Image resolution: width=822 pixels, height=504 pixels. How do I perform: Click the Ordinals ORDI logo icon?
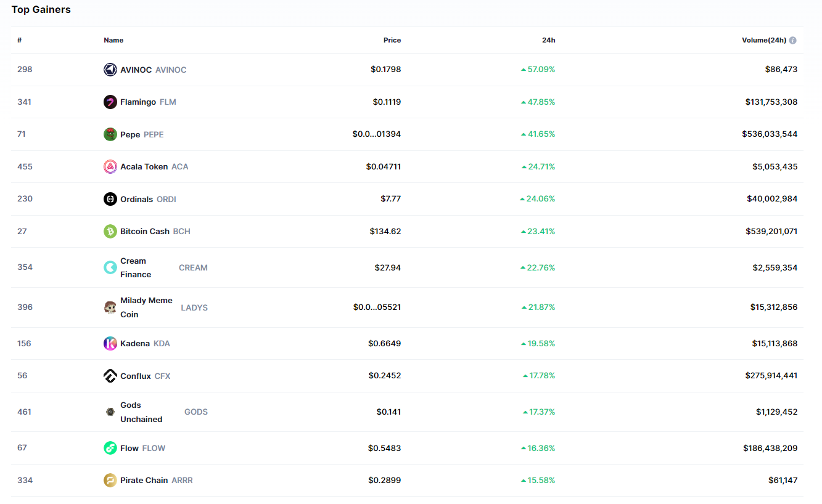[110, 199]
